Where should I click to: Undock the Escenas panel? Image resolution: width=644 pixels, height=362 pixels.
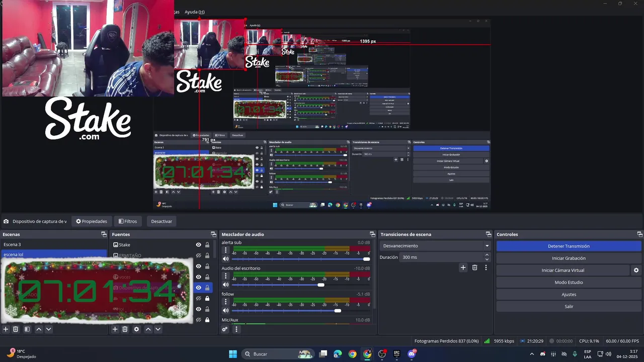pyautogui.click(x=104, y=234)
